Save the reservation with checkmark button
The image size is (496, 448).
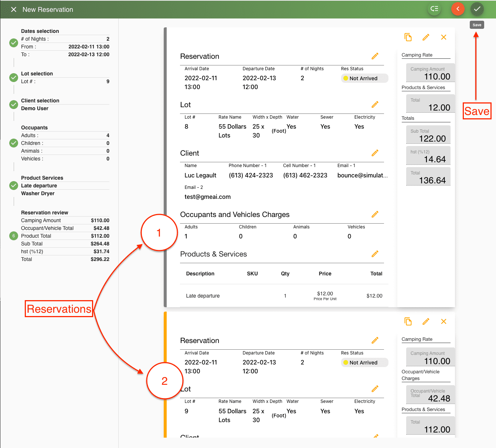[x=477, y=9]
